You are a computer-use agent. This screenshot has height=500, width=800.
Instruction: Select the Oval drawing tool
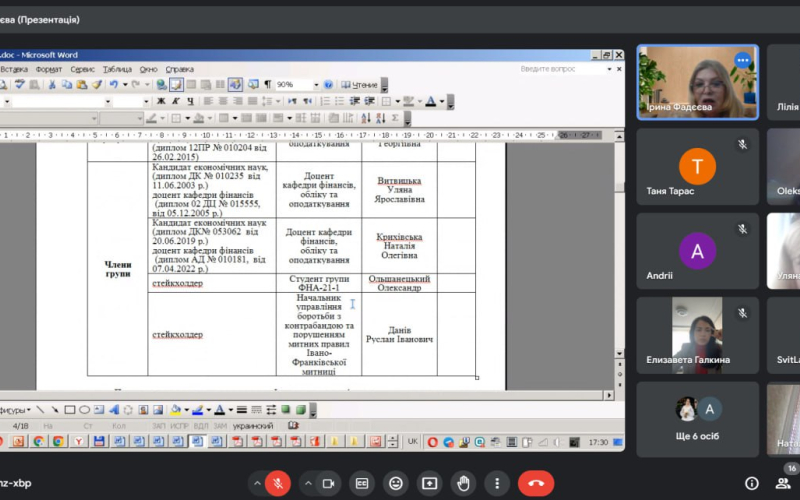pos(85,410)
